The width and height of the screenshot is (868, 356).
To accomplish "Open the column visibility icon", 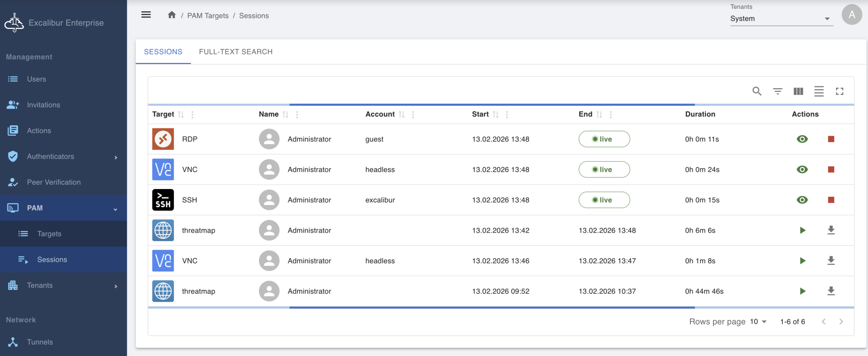I will [798, 91].
